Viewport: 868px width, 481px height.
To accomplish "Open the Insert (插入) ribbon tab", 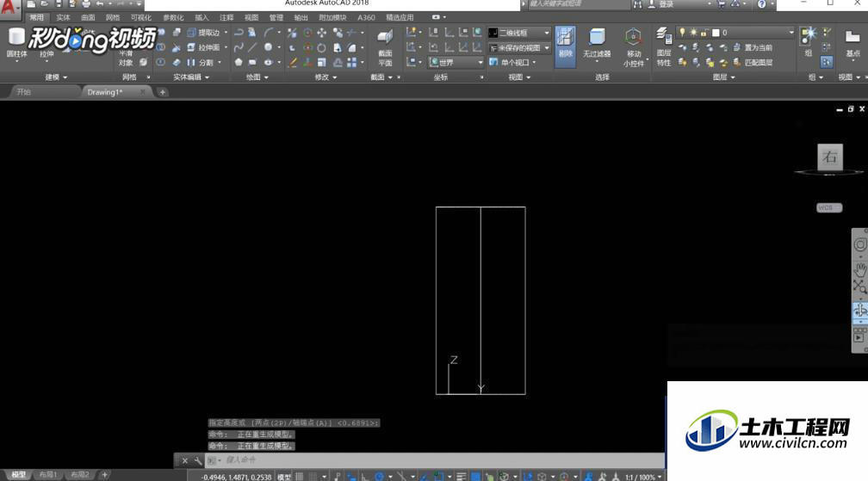I will point(202,18).
